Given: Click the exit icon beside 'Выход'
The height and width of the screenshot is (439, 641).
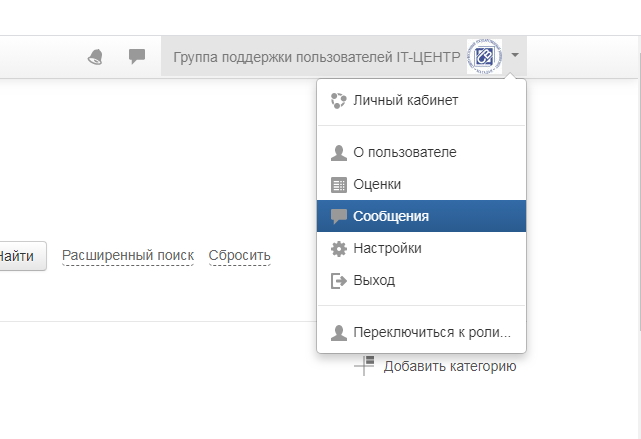Looking at the screenshot, I should pos(338,281).
